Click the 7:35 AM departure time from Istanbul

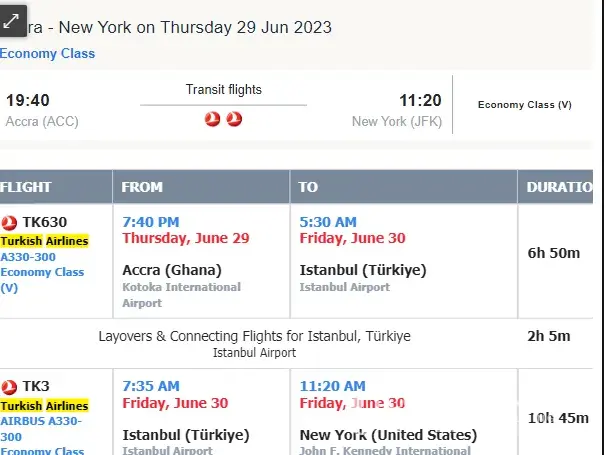[x=151, y=386]
